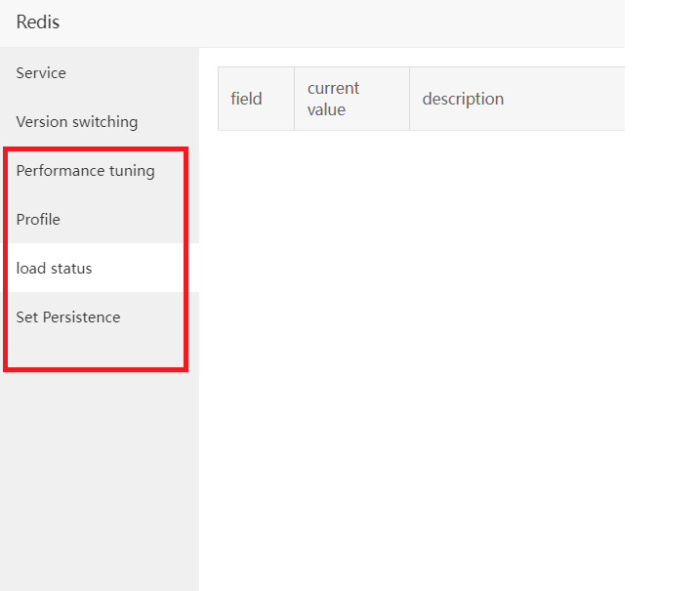Click the description column header
700x591 pixels.
point(463,99)
